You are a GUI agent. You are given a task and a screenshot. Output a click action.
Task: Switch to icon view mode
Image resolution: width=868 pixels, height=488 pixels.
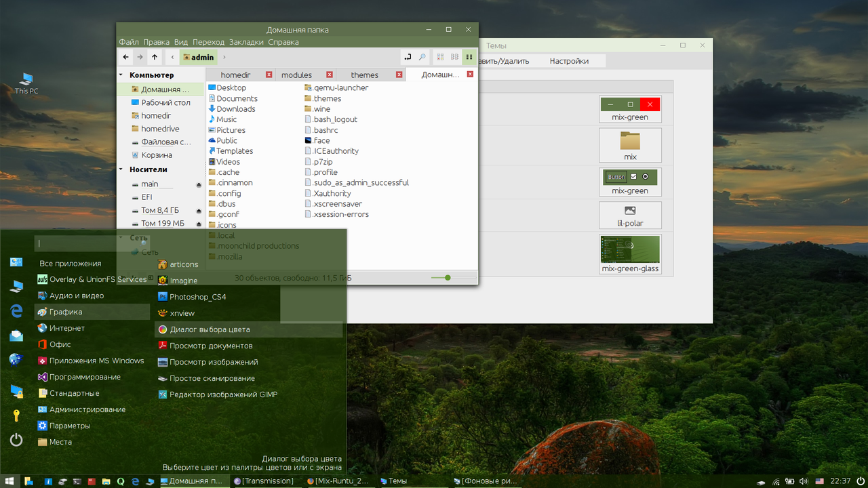click(439, 58)
